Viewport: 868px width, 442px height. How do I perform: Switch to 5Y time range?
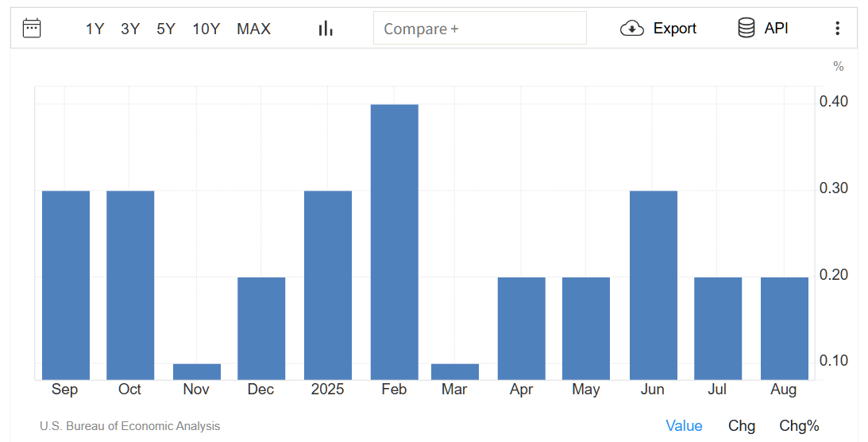pyautogui.click(x=166, y=29)
